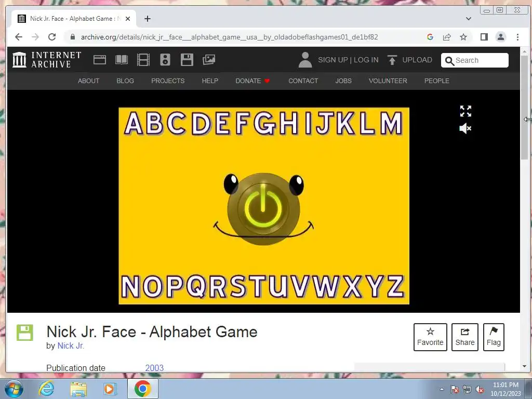Open network tray icon
This screenshot has width=532, height=399.
pyautogui.click(x=467, y=389)
